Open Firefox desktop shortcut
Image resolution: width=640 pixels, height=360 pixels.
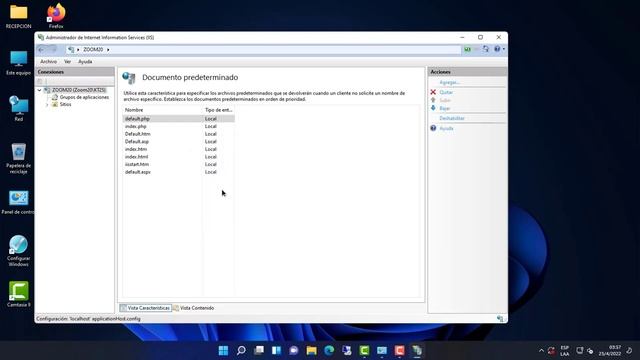(x=56, y=16)
